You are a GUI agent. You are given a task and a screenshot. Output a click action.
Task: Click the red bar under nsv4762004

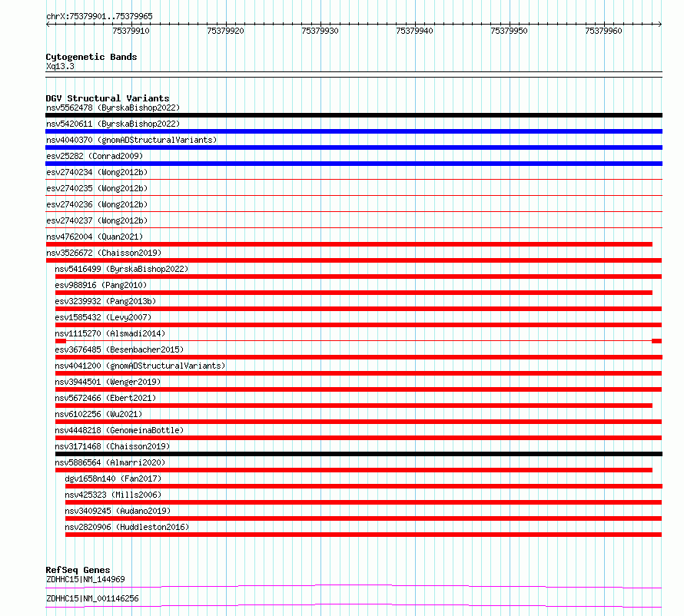coord(349,244)
